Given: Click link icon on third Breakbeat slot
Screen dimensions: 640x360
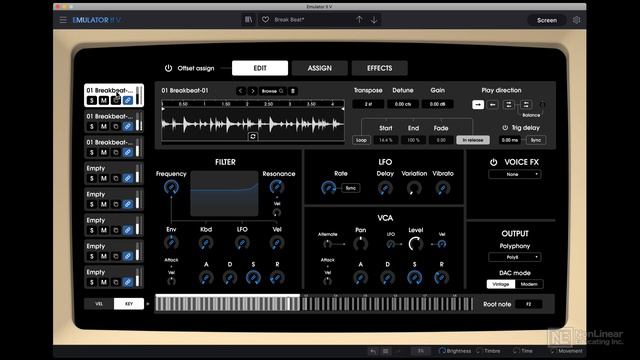Looking at the screenshot, I should pyautogui.click(x=128, y=152).
